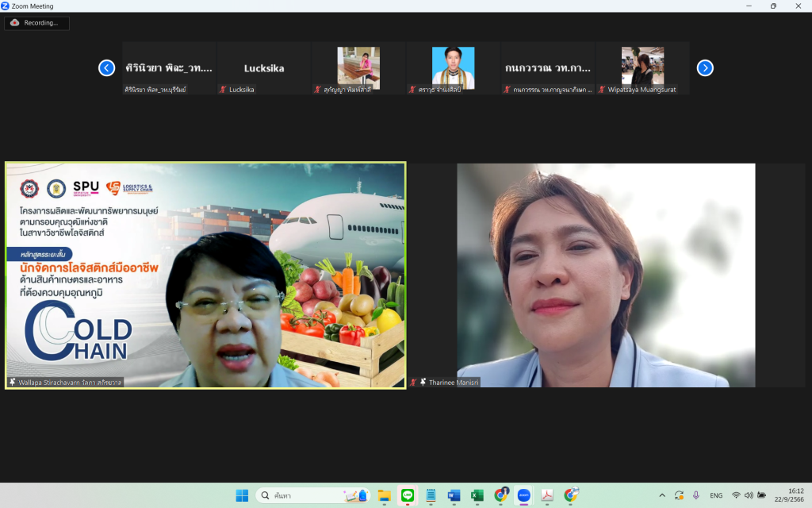Click the taskbar search box
812x508 pixels.
312,495
